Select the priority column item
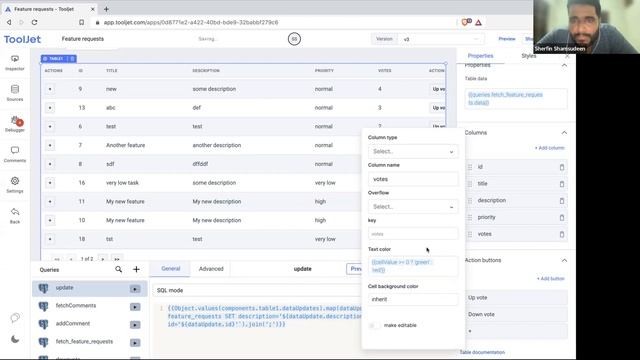Image resolution: width=640 pixels, height=360 pixels. coord(516,218)
